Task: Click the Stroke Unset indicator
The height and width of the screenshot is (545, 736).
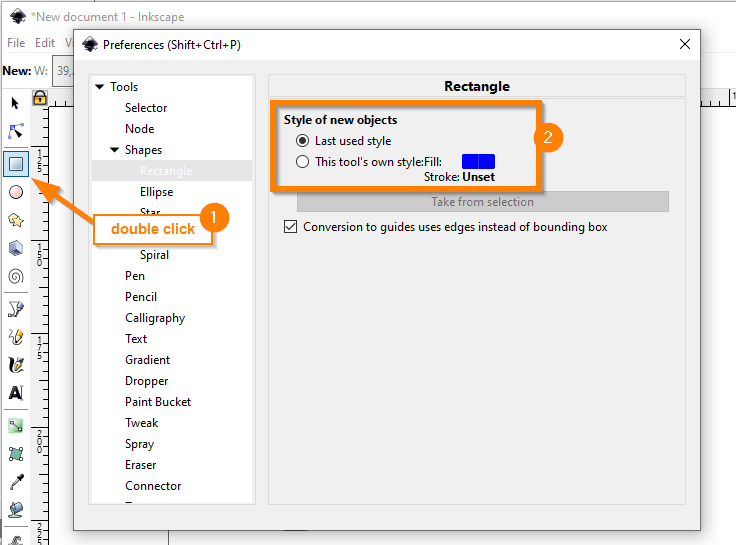Action: [x=478, y=177]
